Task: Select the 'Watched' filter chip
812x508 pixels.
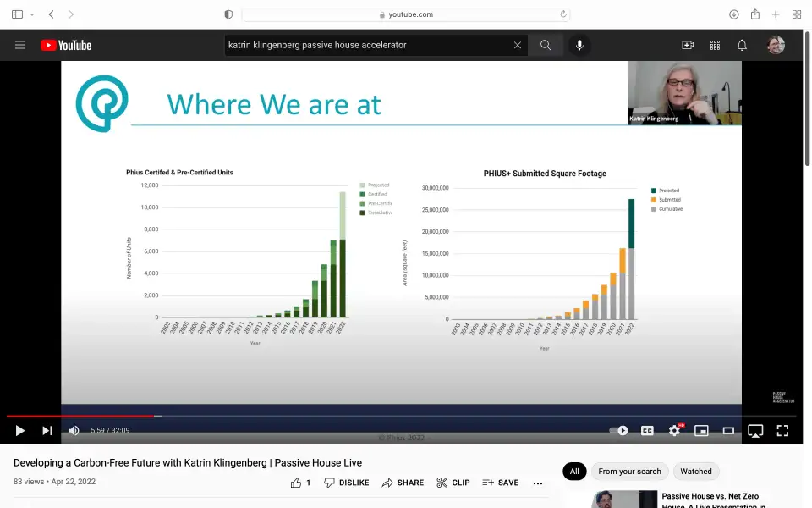Action: coord(696,472)
